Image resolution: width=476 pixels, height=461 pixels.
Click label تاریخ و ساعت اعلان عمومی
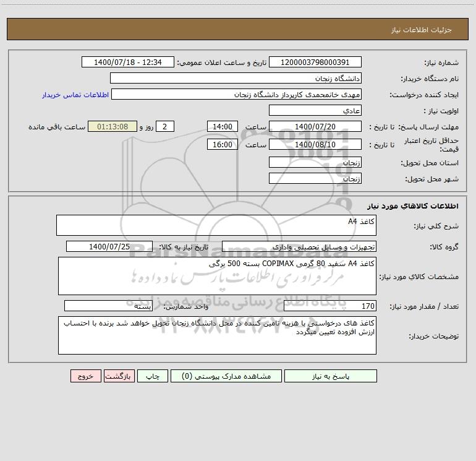pyautogui.click(x=221, y=62)
